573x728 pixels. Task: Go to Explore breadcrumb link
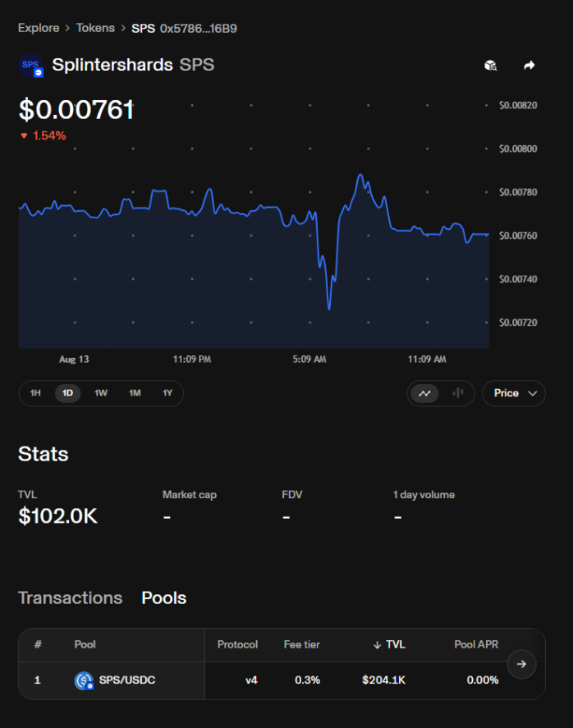click(x=39, y=29)
